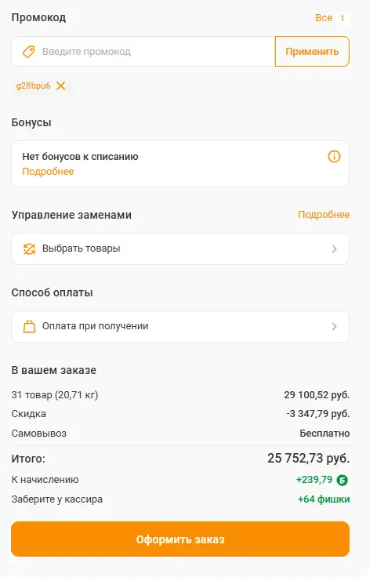Viewport: 377px width, 588px height.
Task: Click the Заберите у кассира label
Action: [x=57, y=499]
